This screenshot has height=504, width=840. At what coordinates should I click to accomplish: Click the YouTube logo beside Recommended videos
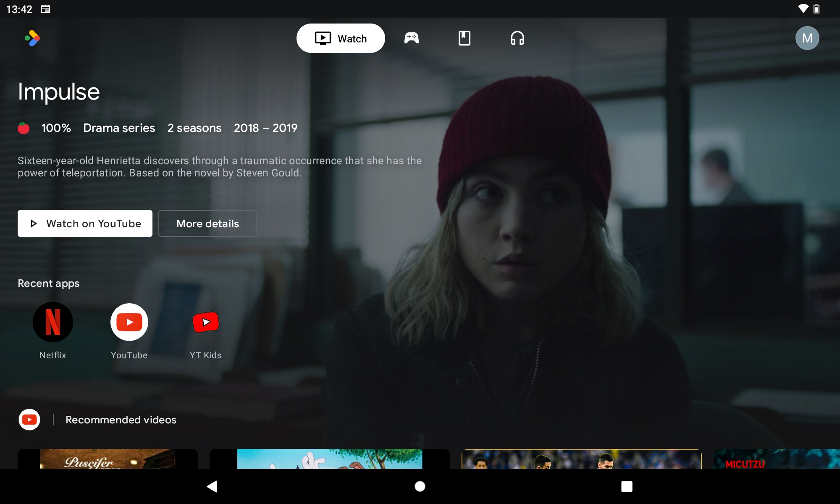pyautogui.click(x=29, y=420)
